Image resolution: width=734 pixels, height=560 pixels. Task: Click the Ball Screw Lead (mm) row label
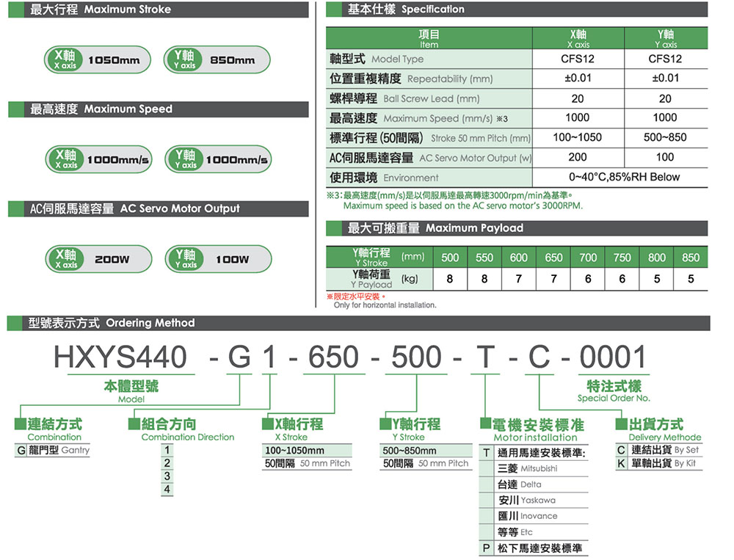(x=429, y=99)
